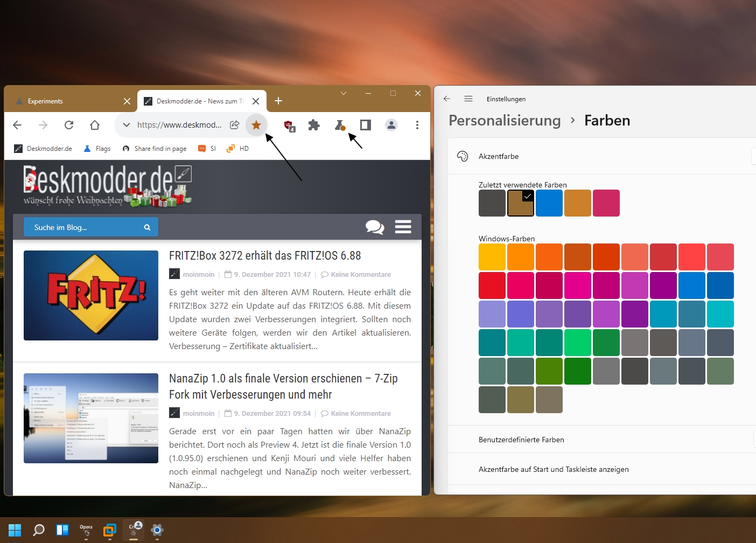Click the blog search magnifier icon
756x543 pixels.
pos(147,227)
